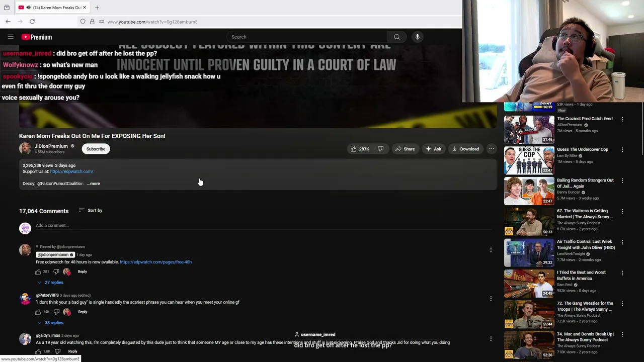The image size is (644, 362).
Task: Open @jaidyn_lmao commenter avatar
Action: tap(25, 339)
